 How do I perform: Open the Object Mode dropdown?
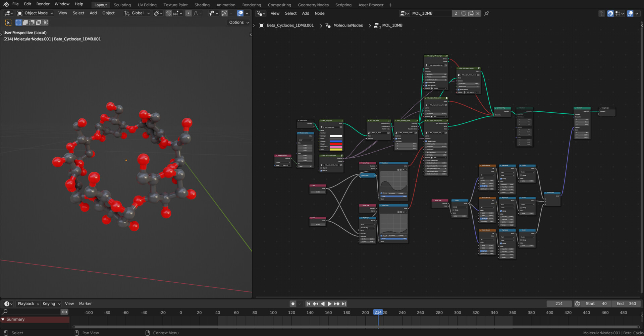35,13
